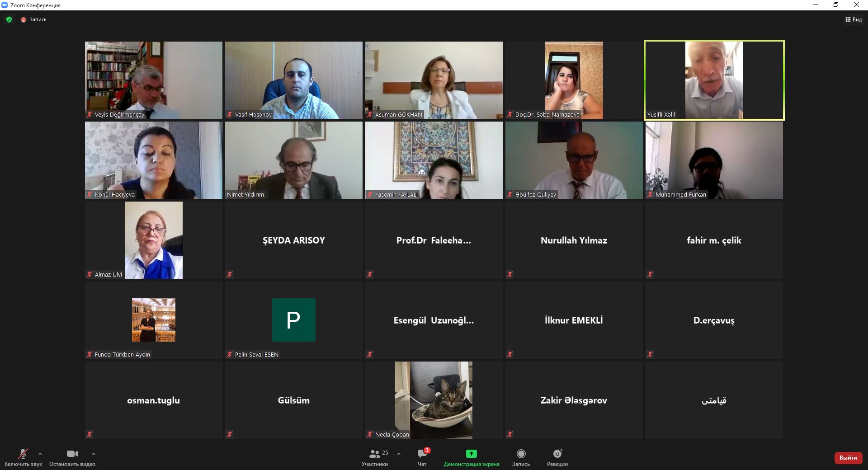Click the Record circle icon in toolbar
This screenshot has height=470, width=868.
521,454
